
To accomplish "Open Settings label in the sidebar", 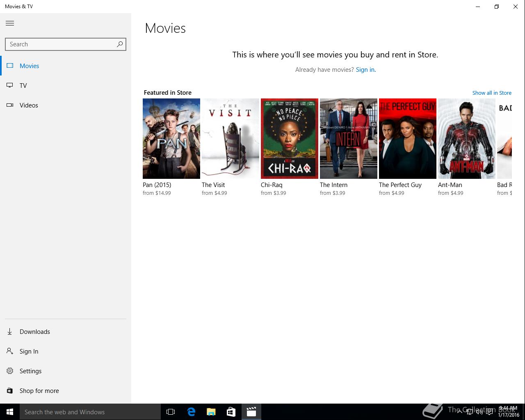I will [x=31, y=371].
